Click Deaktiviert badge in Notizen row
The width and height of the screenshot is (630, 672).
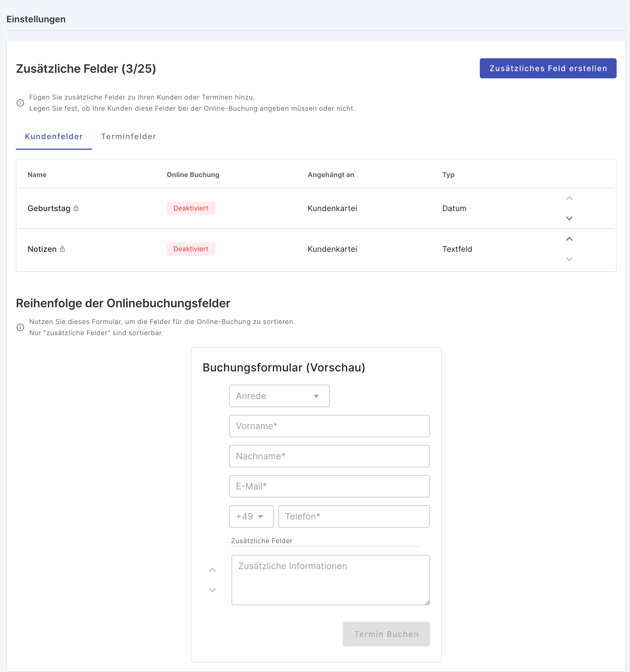click(x=191, y=249)
